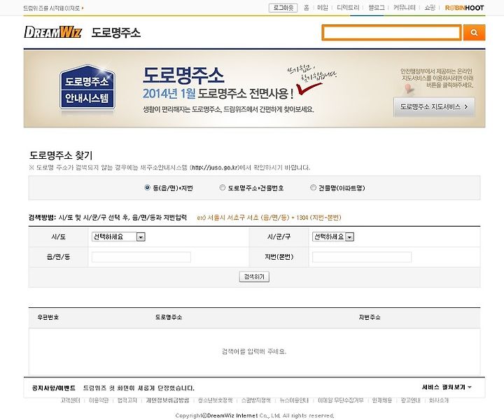Screen dimensions: 504x420
Task: Click the 도로명주소 지도서비스 button
Action: click(434, 106)
